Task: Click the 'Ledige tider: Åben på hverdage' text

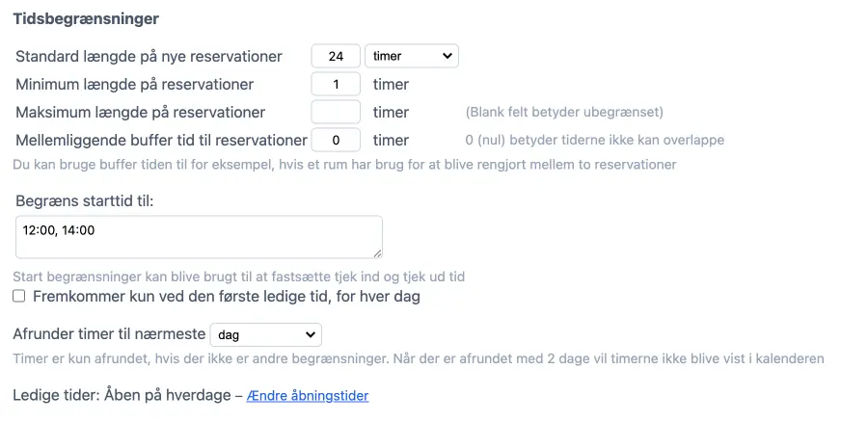Action: (x=122, y=395)
